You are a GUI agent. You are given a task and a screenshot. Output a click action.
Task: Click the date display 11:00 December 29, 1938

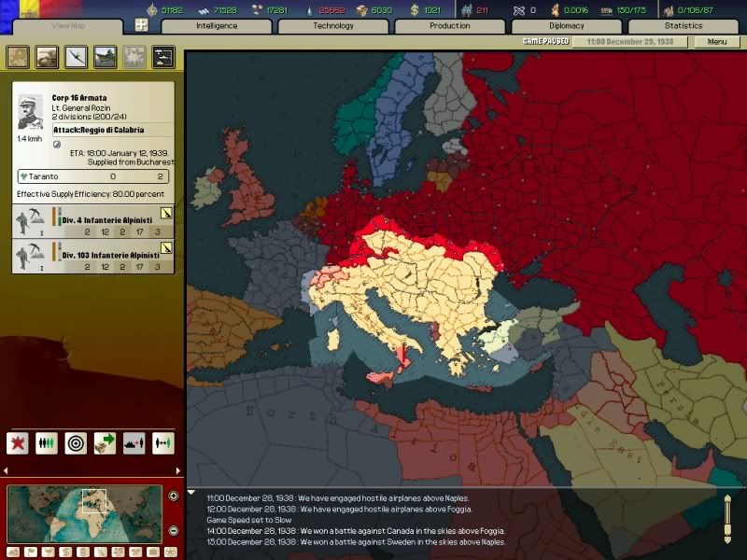coord(629,42)
